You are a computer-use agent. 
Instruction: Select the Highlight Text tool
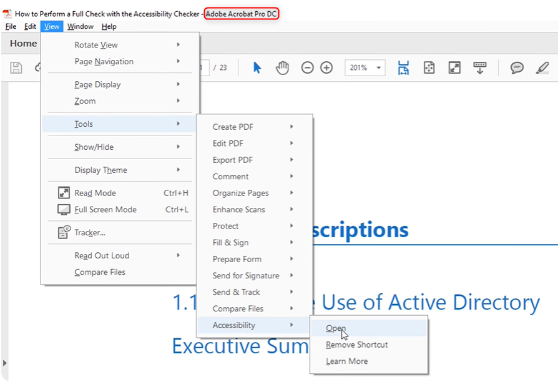tap(542, 67)
